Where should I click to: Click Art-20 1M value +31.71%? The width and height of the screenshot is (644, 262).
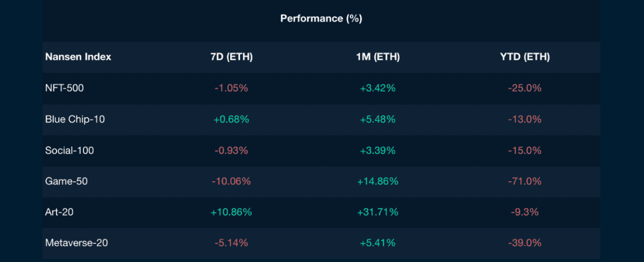click(x=378, y=212)
